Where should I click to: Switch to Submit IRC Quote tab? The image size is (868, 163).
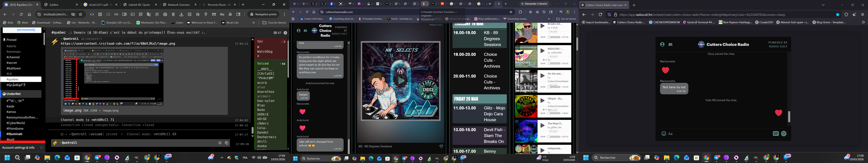139,5
